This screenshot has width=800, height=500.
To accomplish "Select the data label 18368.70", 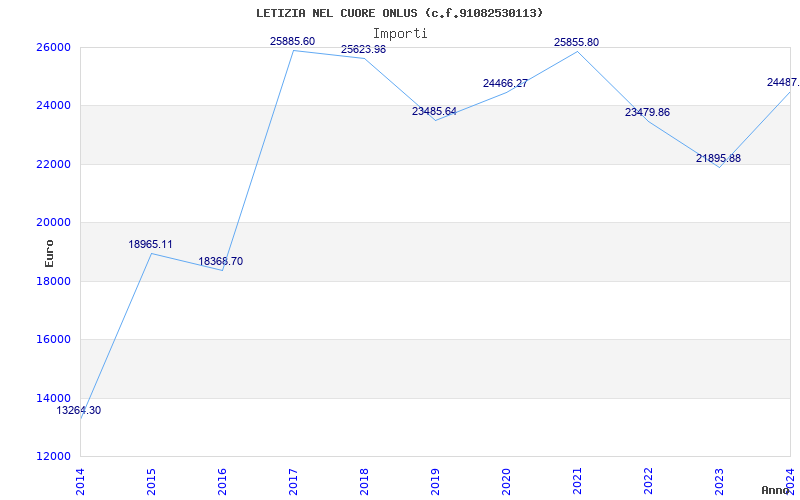I will 220,261.
